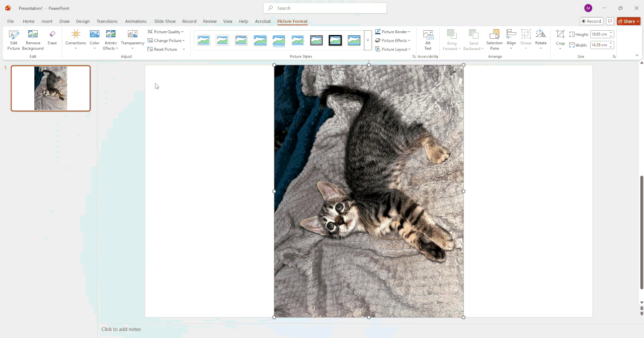Viewport: 644px width, 338px height.
Task: Click Remove Background
Action: [x=33, y=40]
